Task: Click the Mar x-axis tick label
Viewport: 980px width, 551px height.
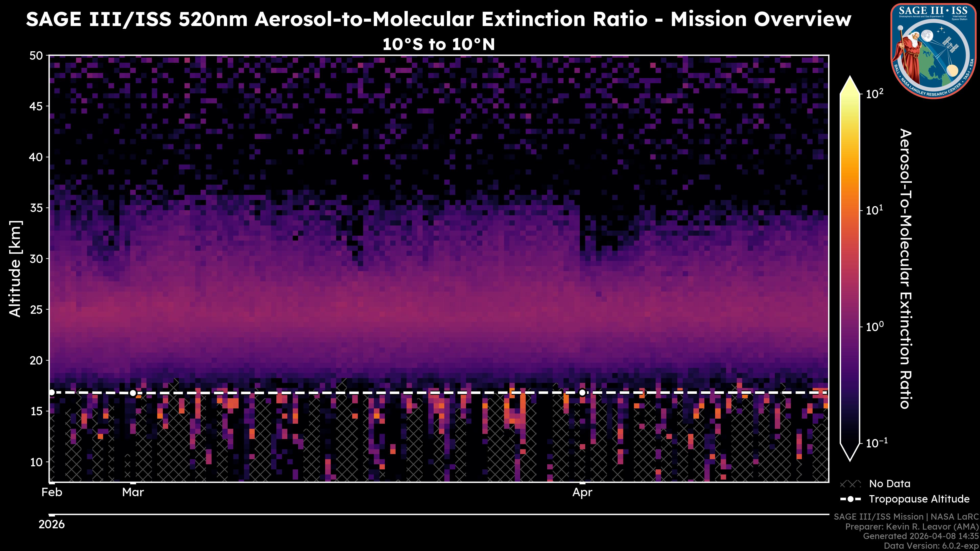Action: pos(133,492)
